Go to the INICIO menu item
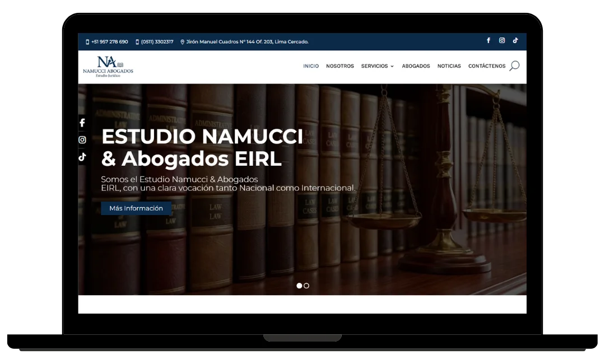Screen dimensions: 605x364 tap(311, 66)
